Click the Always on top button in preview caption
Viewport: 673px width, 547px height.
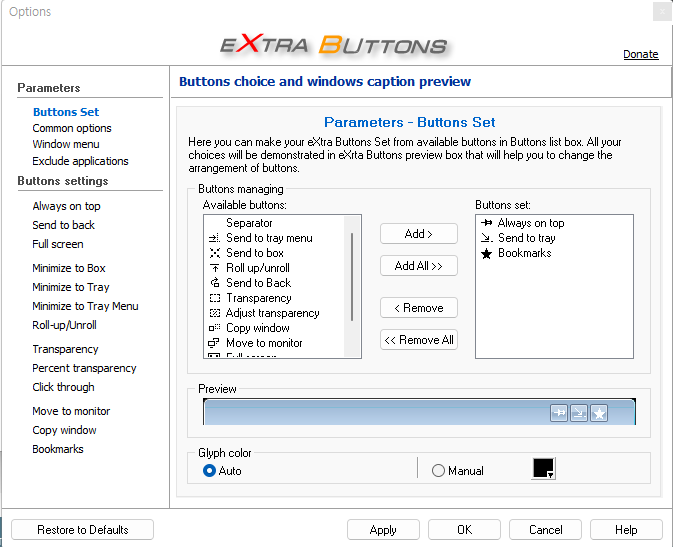[x=559, y=413]
